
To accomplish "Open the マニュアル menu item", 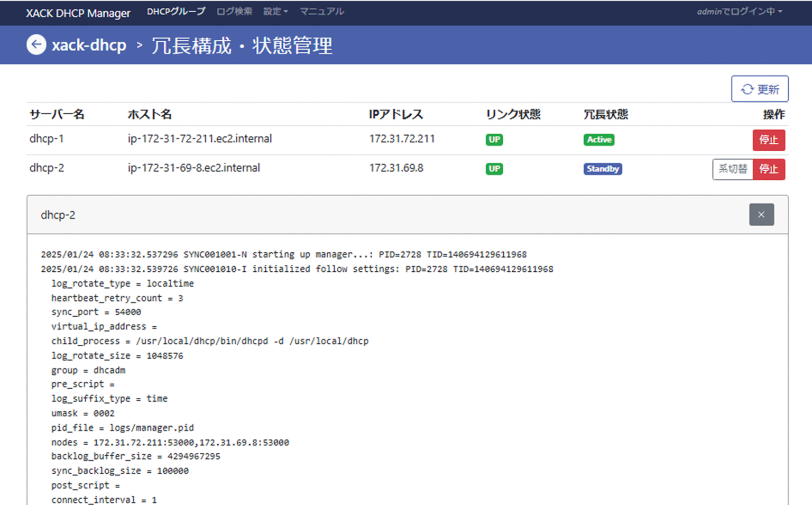I will coord(322,12).
